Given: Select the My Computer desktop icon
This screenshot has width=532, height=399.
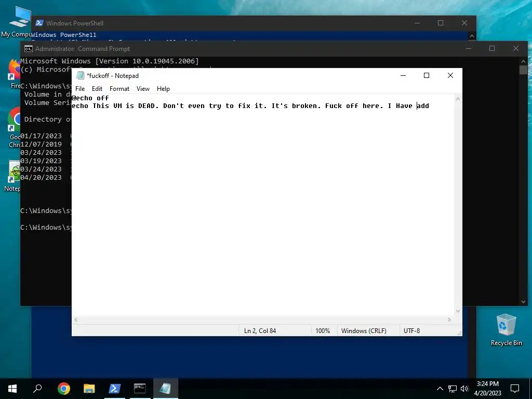Looking at the screenshot, I should 19,22.
